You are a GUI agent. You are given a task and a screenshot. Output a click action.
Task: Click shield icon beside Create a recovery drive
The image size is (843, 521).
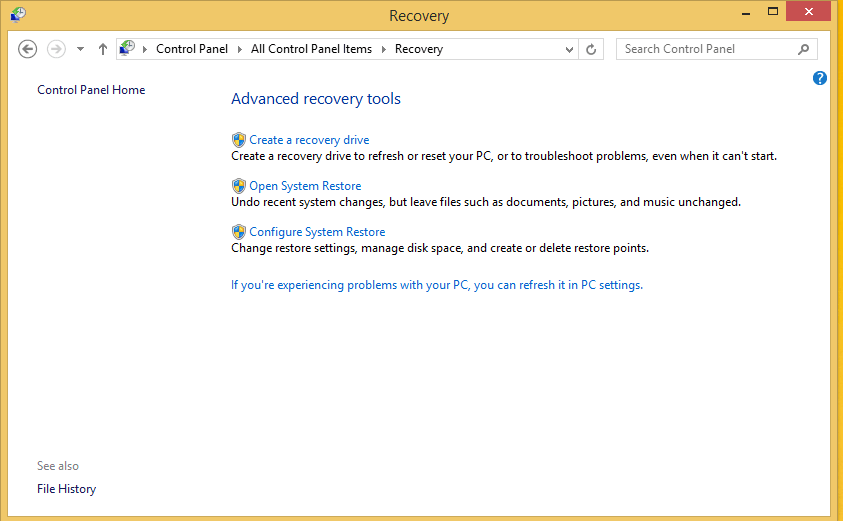tap(239, 140)
